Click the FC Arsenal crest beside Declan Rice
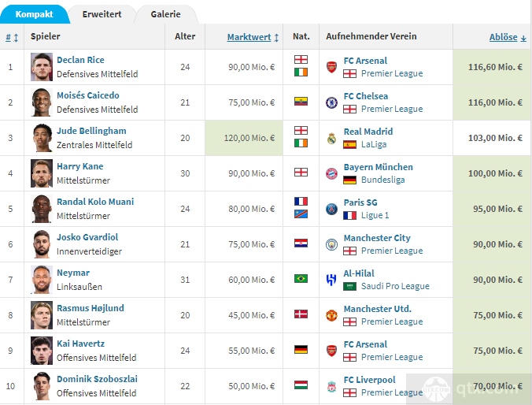The image size is (532, 405). [331, 67]
